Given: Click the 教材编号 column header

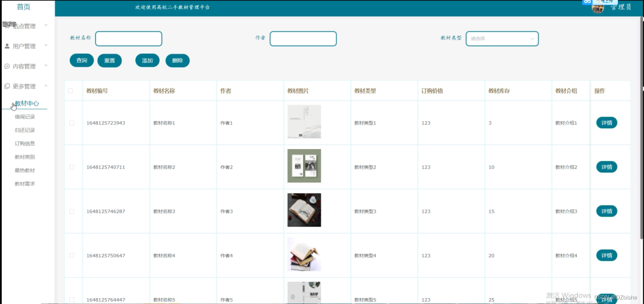Looking at the screenshot, I should [97, 91].
